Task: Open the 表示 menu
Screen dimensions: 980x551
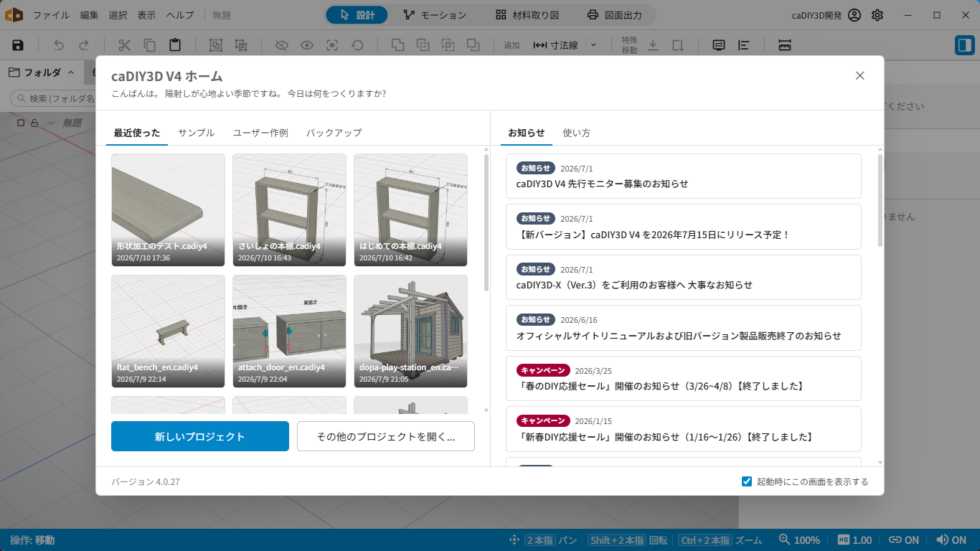Action: [x=146, y=15]
